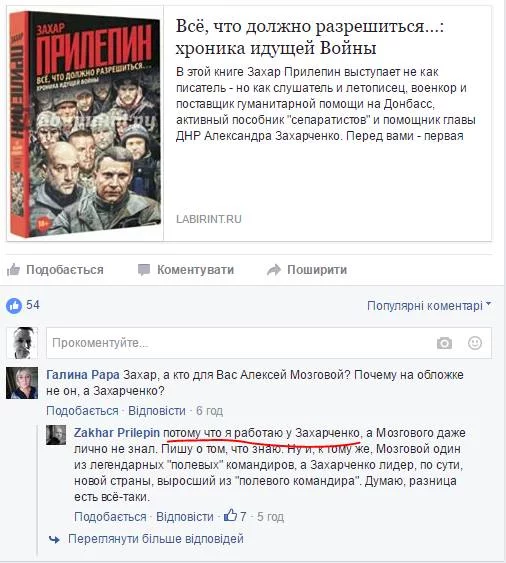Open the camera photo attach icon
506x563 pixels.
pos(444,343)
